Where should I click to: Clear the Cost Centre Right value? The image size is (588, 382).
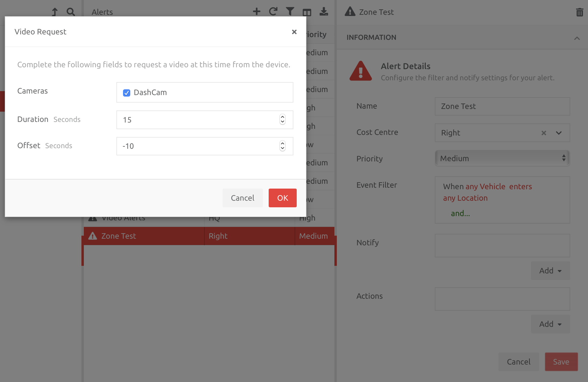point(544,133)
